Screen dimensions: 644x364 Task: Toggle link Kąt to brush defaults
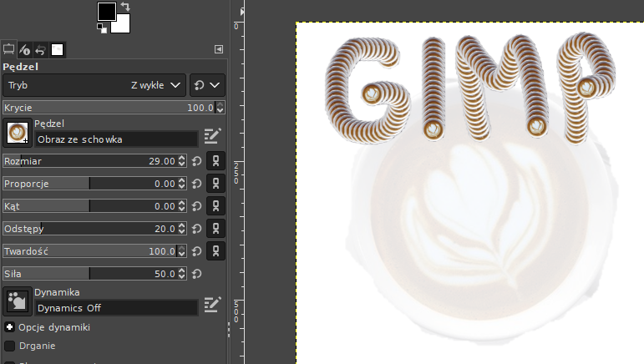(216, 206)
